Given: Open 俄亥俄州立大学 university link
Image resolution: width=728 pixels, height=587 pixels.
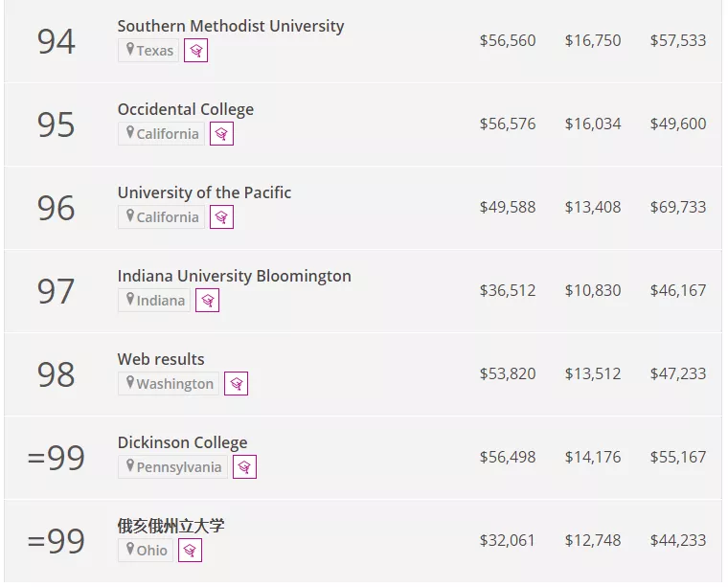Looking at the screenshot, I should point(171,526).
